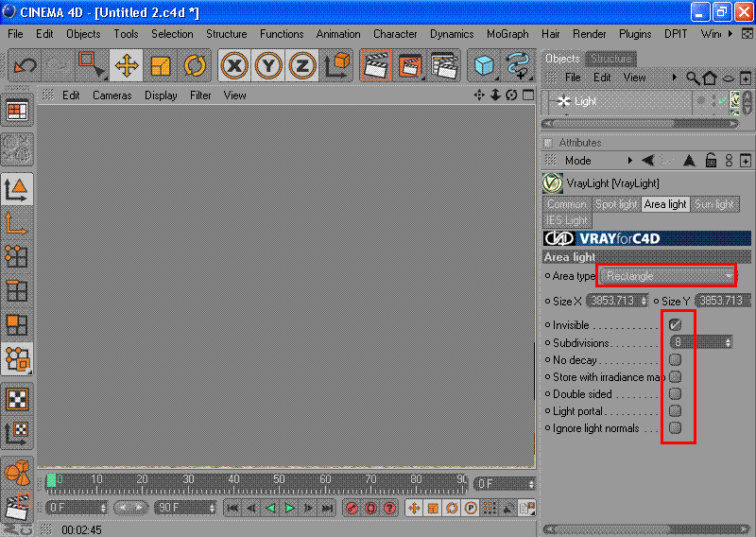Play animation backwards
The height and width of the screenshot is (537, 756).
[270, 508]
